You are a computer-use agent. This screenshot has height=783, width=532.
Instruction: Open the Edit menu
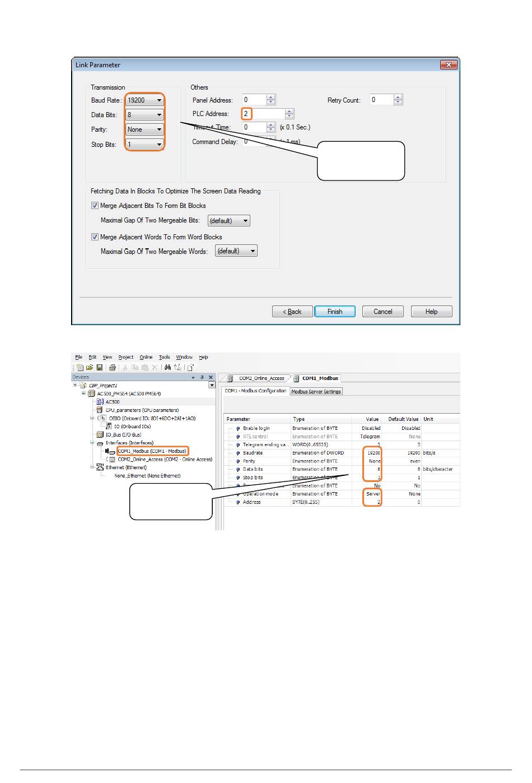92,357
